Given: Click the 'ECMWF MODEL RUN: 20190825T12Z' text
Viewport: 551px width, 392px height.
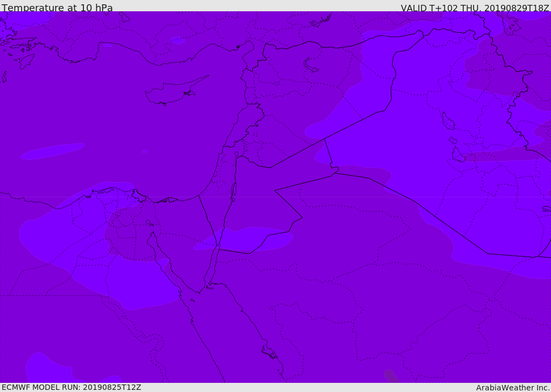Looking at the screenshot, I should (72, 387).
